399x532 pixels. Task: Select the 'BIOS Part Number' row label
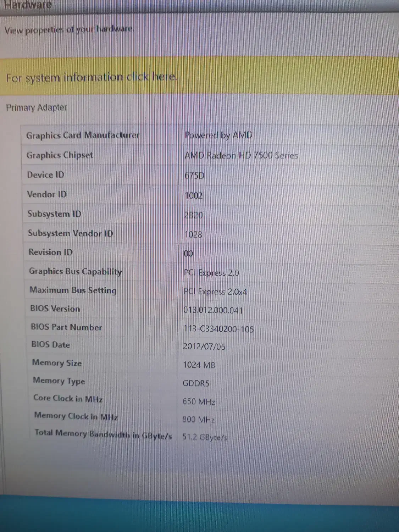[66, 327]
